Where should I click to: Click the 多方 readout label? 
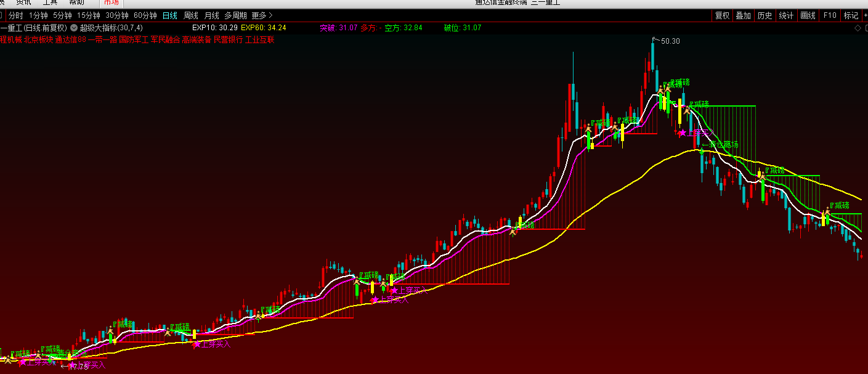tap(370, 28)
